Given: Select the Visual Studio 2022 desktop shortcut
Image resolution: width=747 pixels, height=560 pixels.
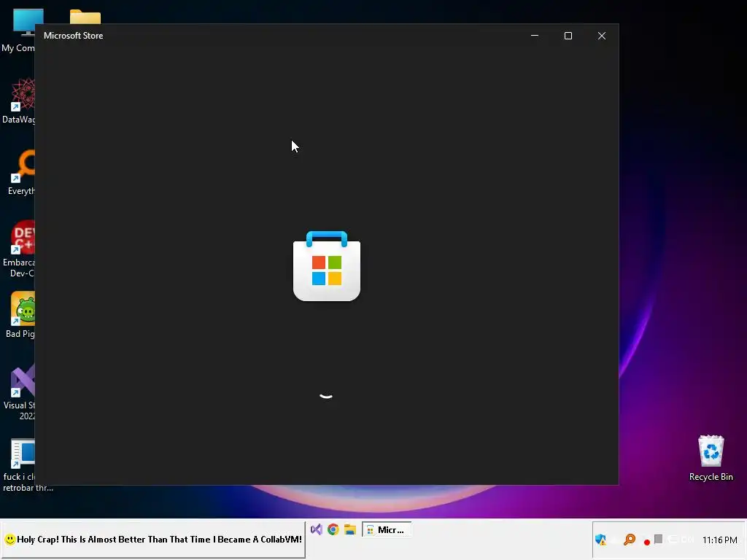Looking at the screenshot, I should 20,392.
